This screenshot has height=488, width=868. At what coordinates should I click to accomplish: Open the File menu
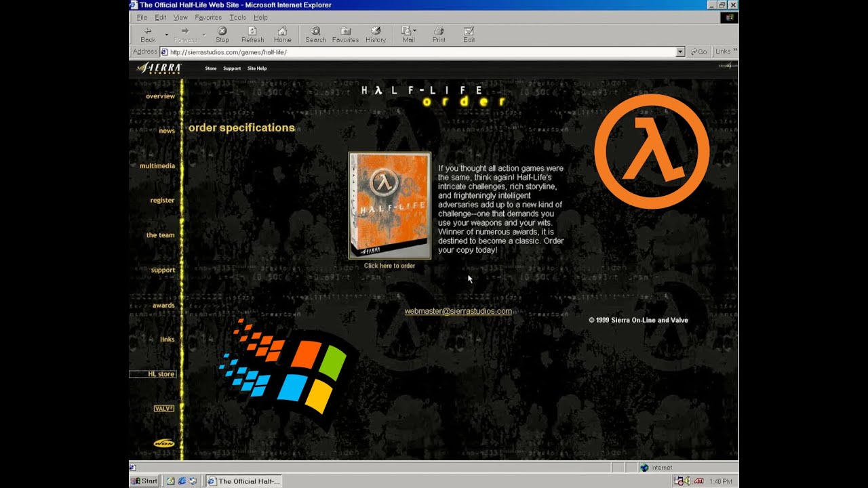142,18
